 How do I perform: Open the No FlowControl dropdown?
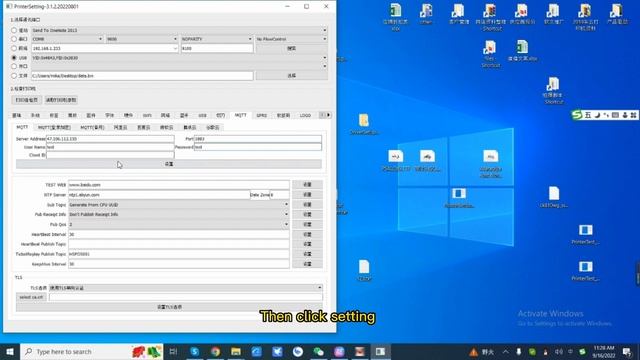coord(291,39)
